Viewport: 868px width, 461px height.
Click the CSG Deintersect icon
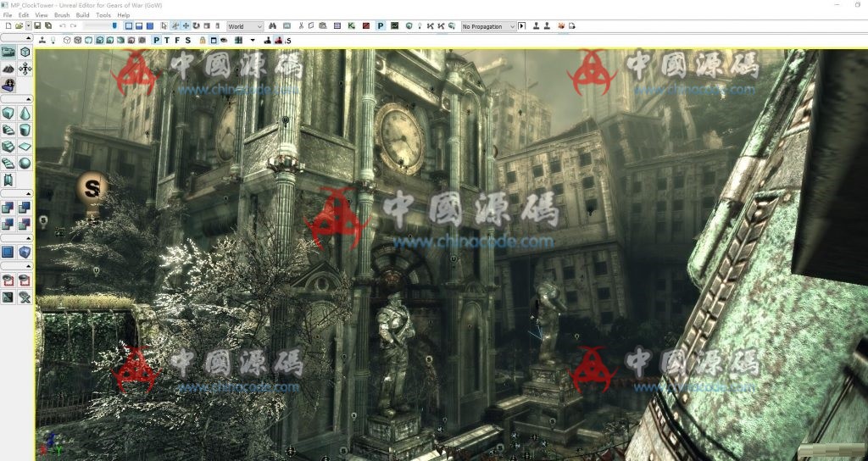tap(25, 224)
